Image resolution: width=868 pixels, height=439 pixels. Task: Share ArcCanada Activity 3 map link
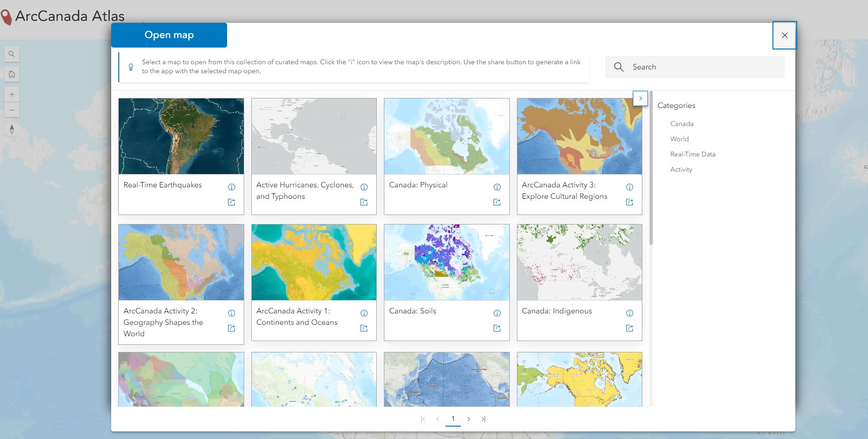pos(630,202)
